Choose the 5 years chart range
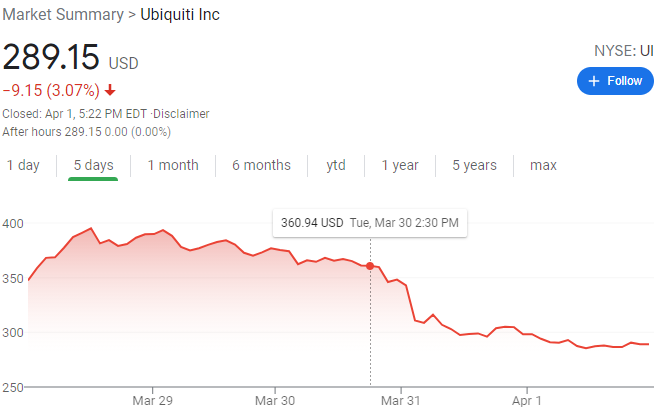The width and height of the screenshot is (659, 407). tap(474, 165)
